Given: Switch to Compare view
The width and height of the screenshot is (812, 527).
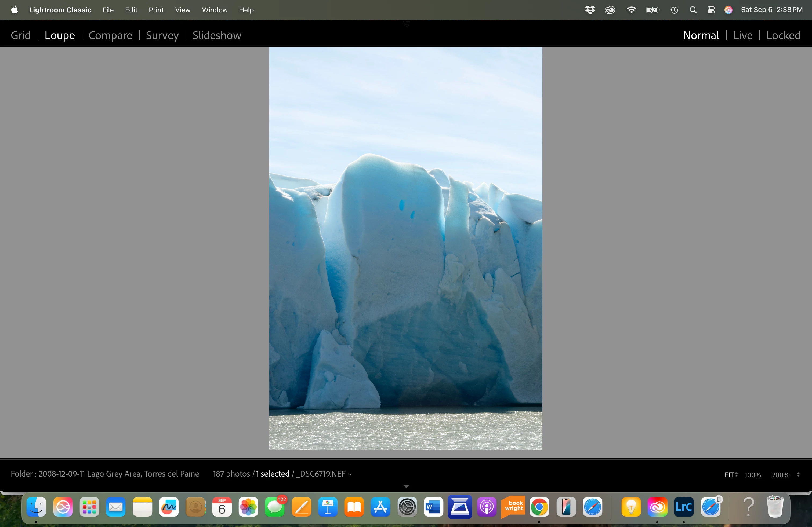Looking at the screenshot, I should point(110,35).
